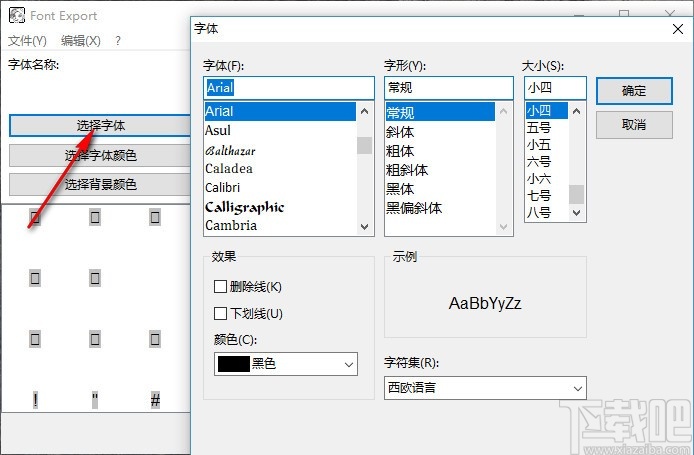This screenshot has height=455, width=694.
Task: Cancel the font dialog with 取消
Action: click(634, 125)
